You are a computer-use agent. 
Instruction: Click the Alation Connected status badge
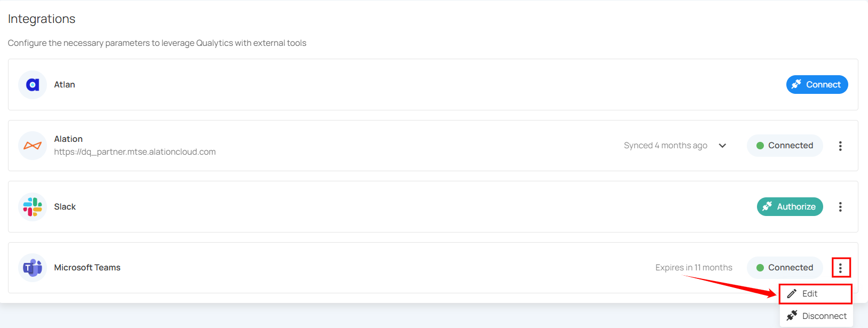tap(784, 146)
